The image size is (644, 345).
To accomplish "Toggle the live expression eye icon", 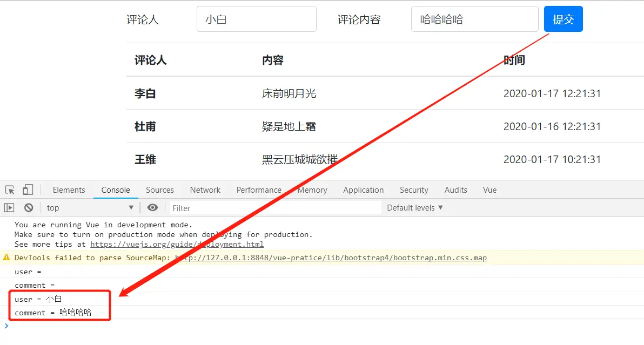I will click(x=152, y=207).
